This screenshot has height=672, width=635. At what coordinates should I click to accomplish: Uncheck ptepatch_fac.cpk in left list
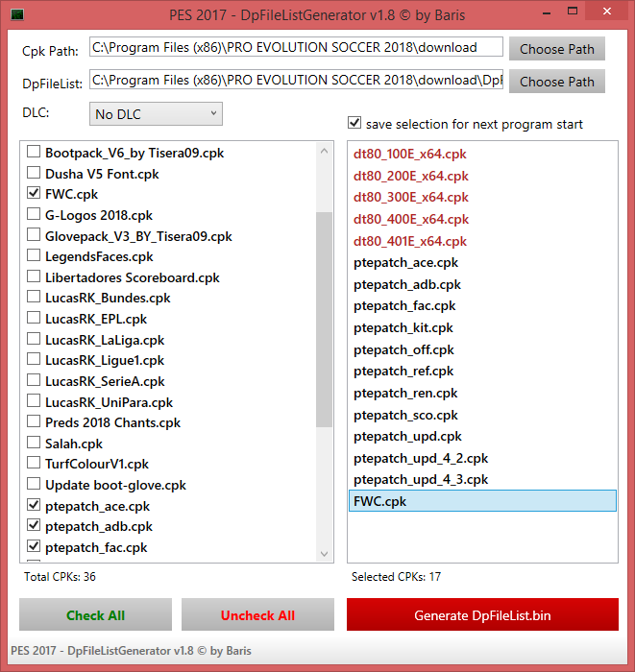[x=34, y=546]
